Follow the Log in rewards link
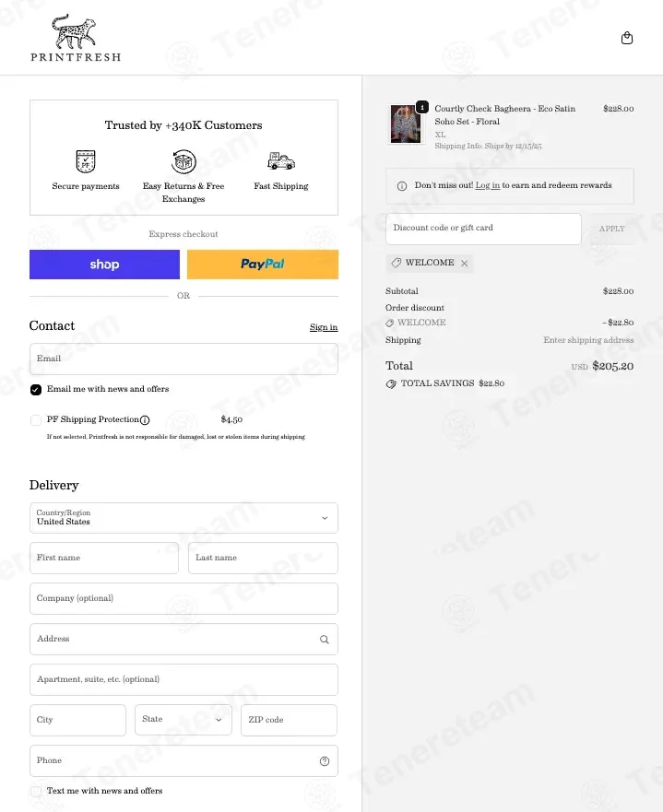The height and width of the screenshot is (812, 663). tap(488, 185)
